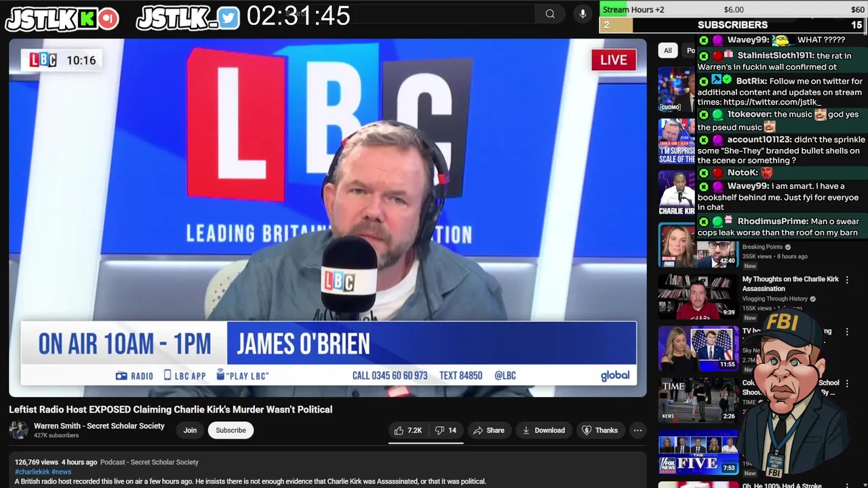Open the Breaking Points video thumbnail
868x488 pixels.
tap(698, 247)
